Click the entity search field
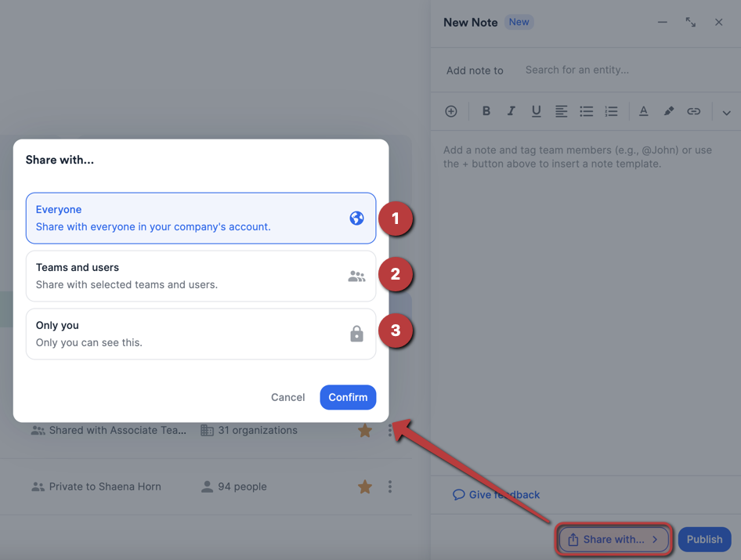 click(577, 70)
